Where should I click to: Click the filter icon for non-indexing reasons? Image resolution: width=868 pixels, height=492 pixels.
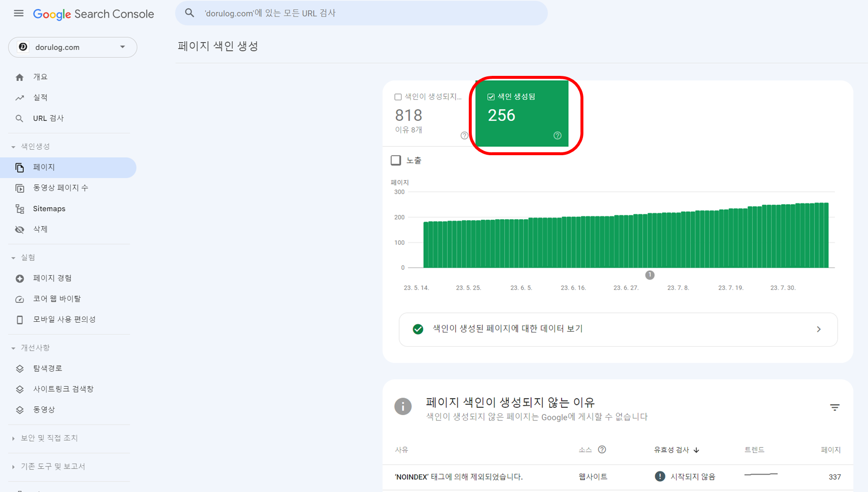(835, 407)
